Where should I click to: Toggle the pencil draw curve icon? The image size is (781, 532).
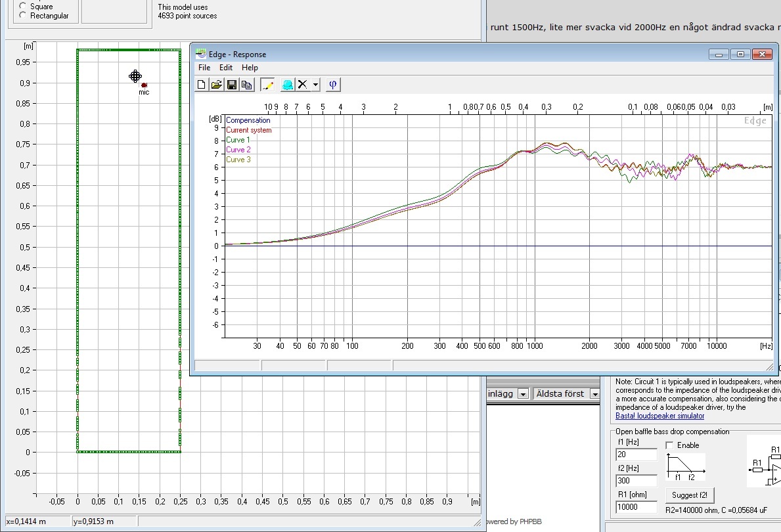(267, 85)
